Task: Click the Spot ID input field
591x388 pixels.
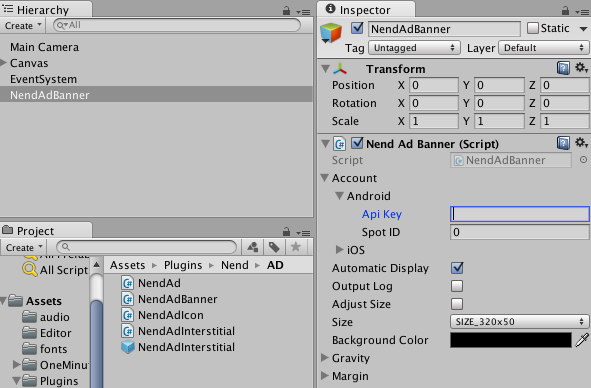Action: coord(519,232)
